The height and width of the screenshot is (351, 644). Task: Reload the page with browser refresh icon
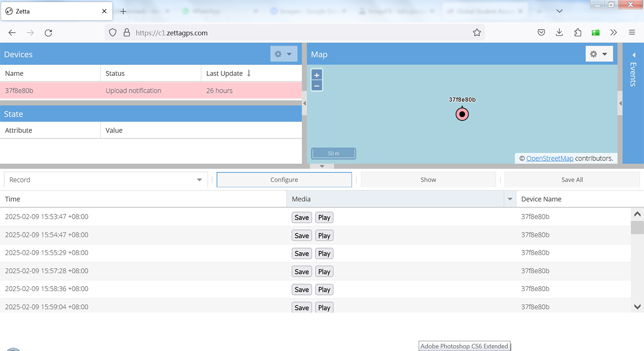pos(48,32)
